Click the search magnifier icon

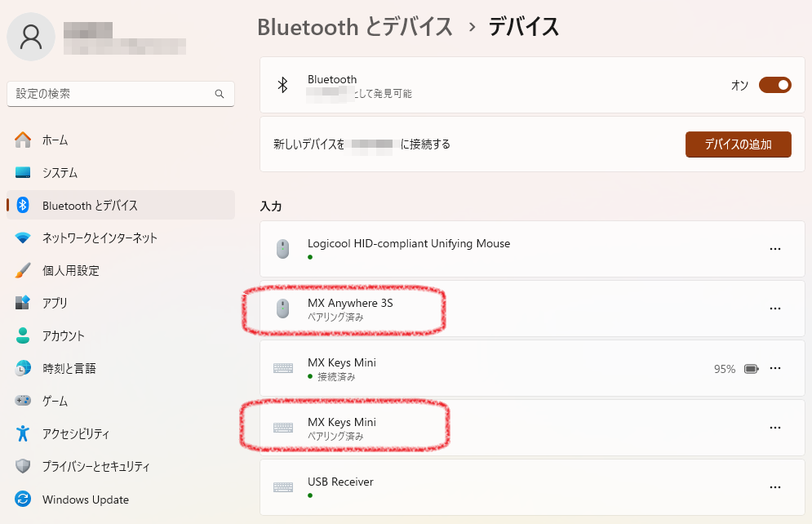pyautogui.click(x=220, y=94)
